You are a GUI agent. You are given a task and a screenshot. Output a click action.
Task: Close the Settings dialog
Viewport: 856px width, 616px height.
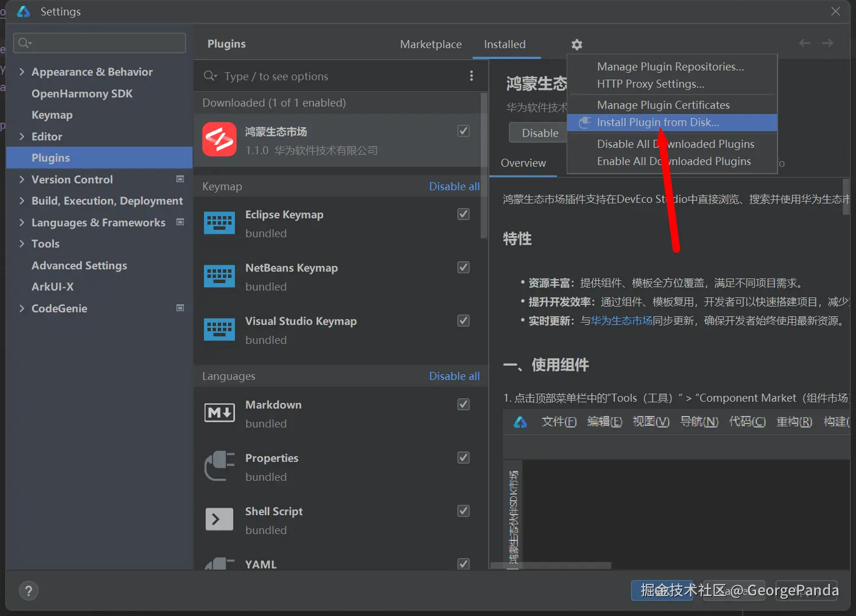coord(835,11)
